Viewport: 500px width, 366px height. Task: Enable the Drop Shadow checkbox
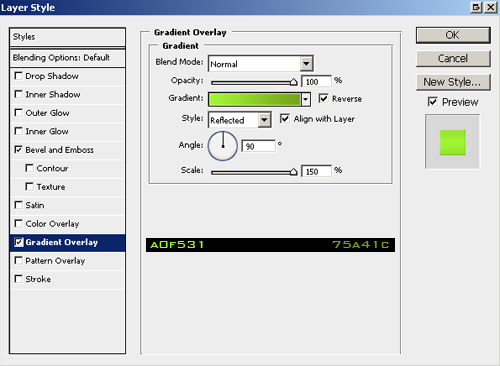pos(19,76)
